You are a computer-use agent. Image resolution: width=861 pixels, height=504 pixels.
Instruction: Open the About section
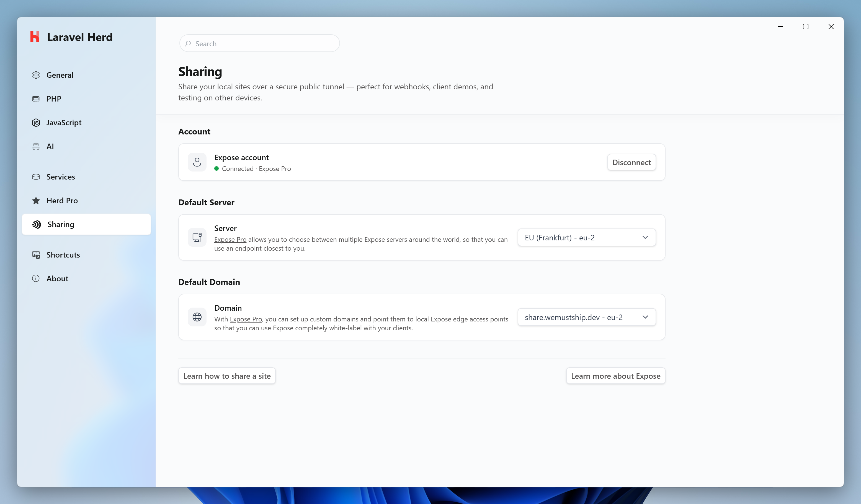click(x=86, y=278)
